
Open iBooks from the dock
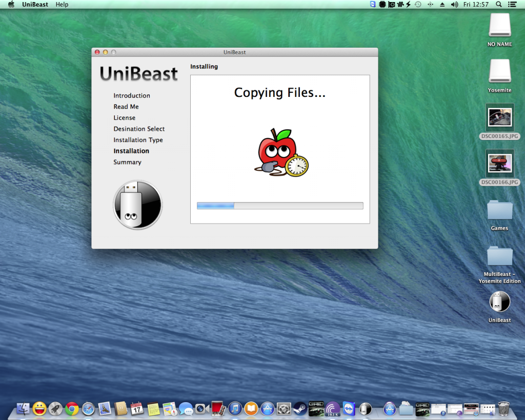coord(251,409)
